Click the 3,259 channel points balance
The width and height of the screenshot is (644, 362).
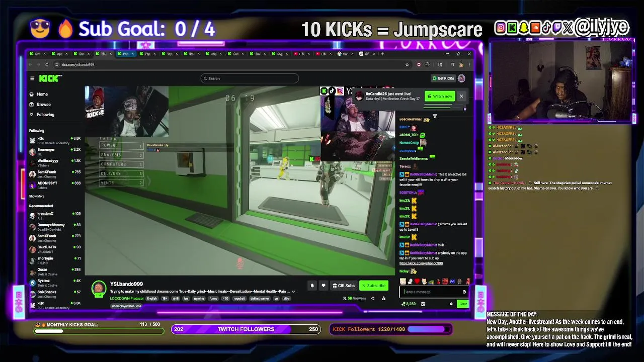(x=409, y=304)
